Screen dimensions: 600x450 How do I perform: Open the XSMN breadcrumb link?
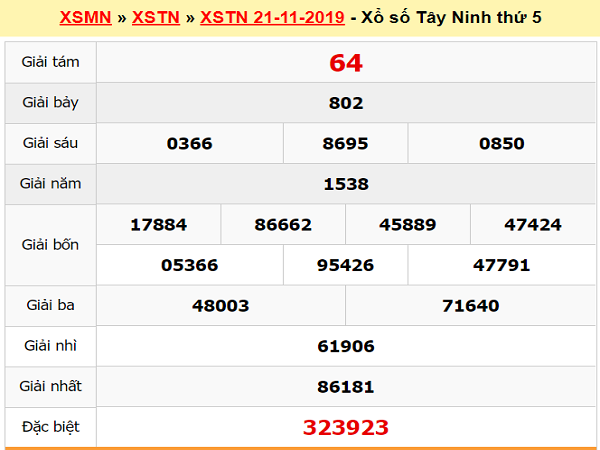pyautogui.click(x=85, y=18)
